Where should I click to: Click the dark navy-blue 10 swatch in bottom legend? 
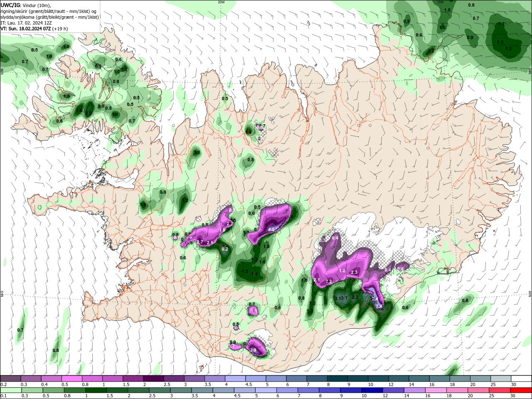(x=372, y=390)
